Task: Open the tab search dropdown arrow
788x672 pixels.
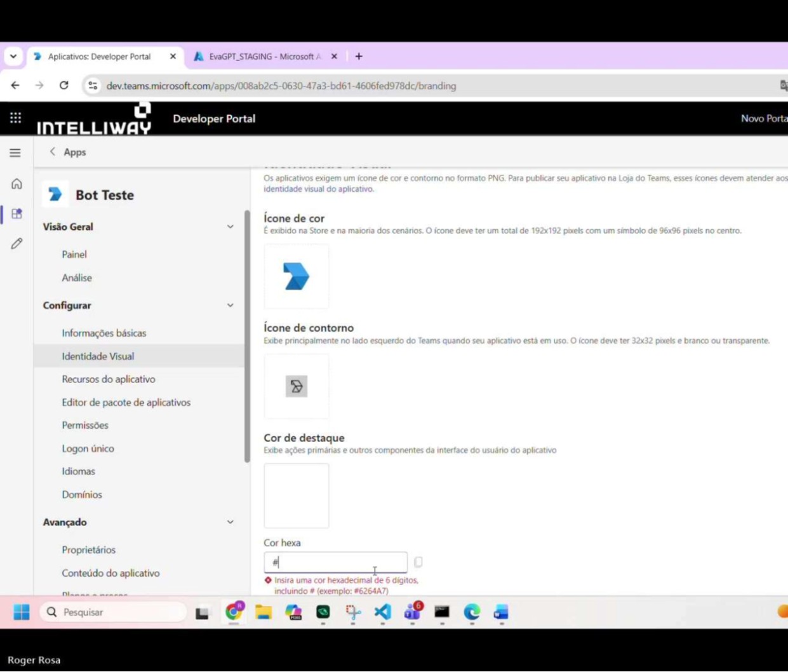Action: pos(13,57)
